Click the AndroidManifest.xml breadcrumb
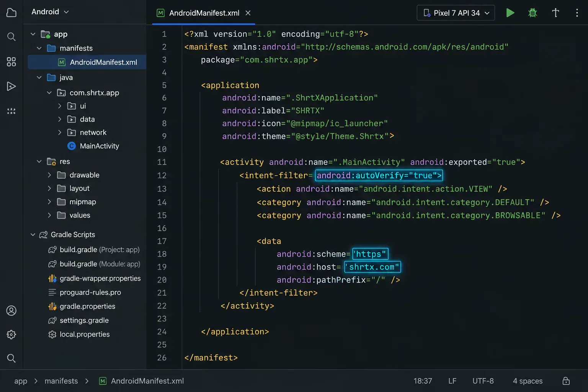 (x=141, y=381)
